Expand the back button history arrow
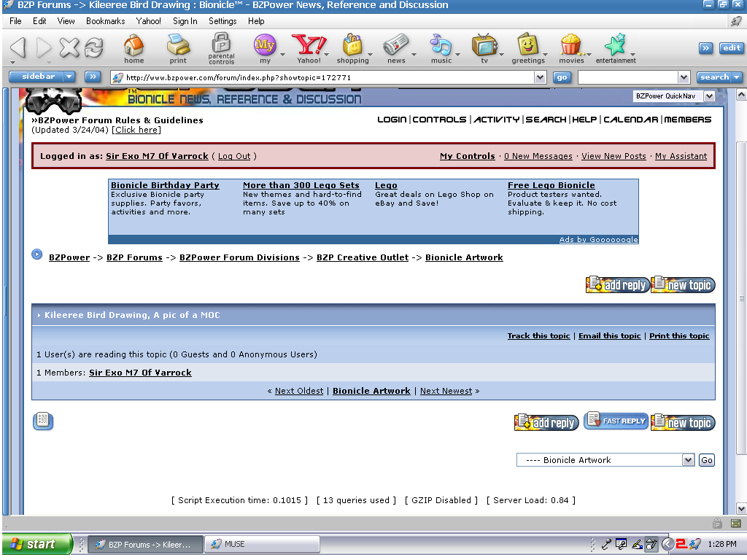 coord(13,63)
